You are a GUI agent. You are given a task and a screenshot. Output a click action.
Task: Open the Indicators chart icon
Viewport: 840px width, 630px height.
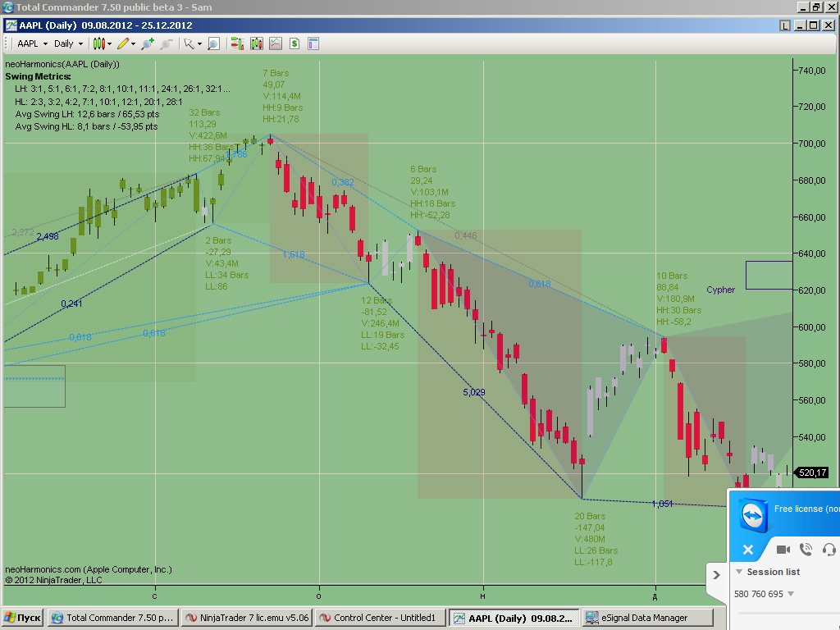tap(275, 43)
